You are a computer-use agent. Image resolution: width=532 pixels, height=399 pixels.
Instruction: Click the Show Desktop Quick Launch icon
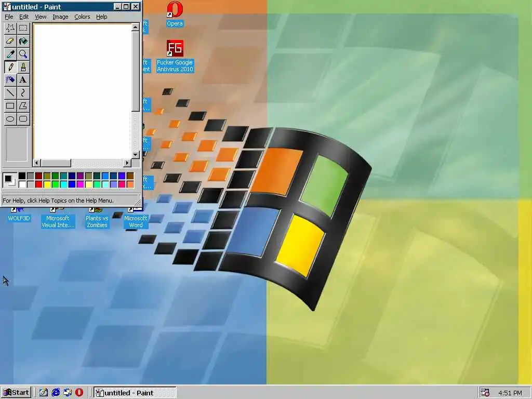point(44,393)
